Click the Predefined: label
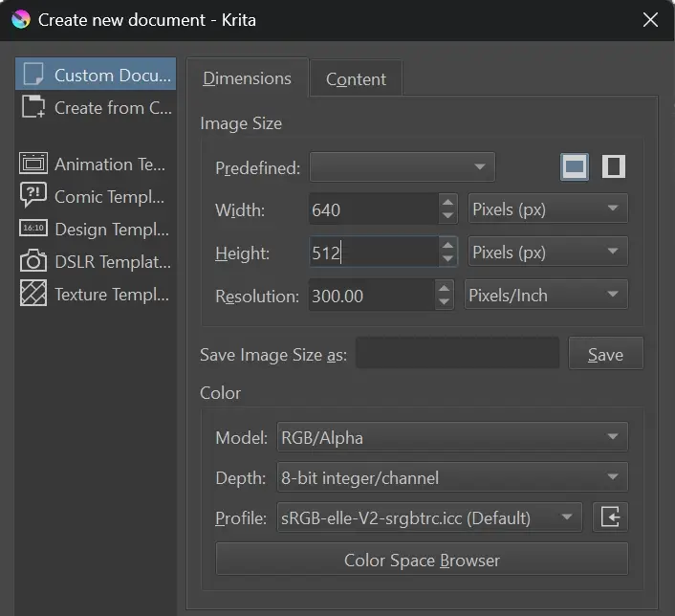 258,168
